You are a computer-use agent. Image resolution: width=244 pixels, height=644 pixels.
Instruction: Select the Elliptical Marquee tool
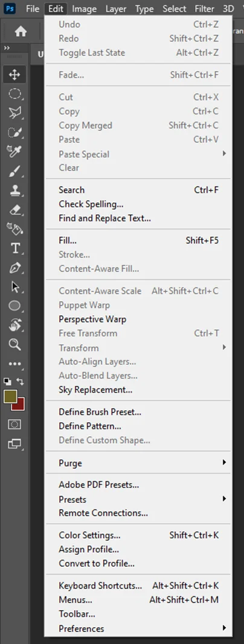tap(15, 94)
